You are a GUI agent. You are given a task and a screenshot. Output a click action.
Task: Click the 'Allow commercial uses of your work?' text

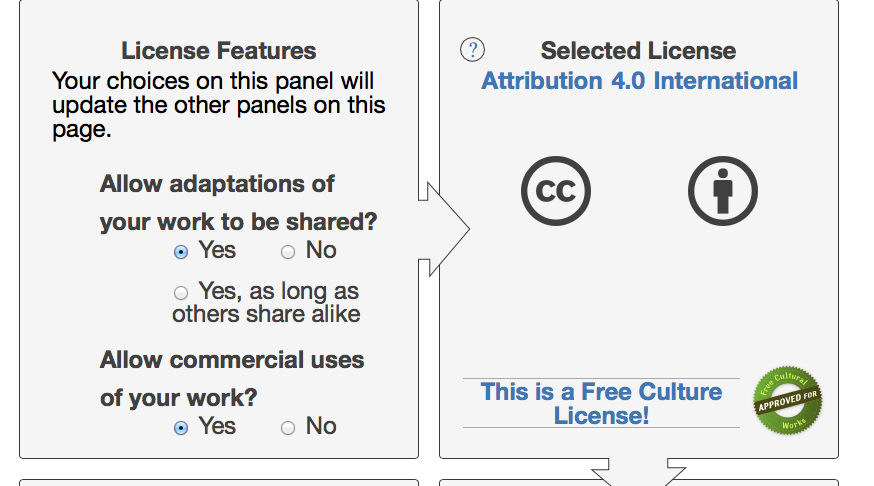pos(231,378)
